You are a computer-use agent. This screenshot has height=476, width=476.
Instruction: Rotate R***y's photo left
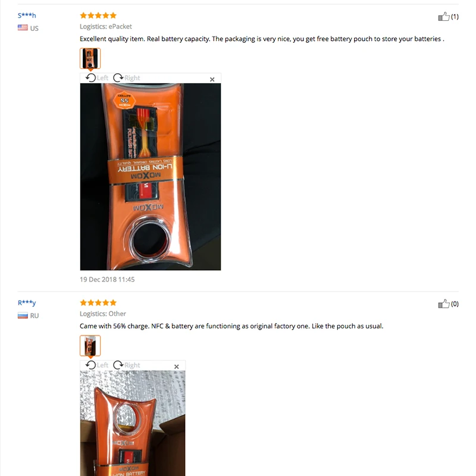[97, 365]
